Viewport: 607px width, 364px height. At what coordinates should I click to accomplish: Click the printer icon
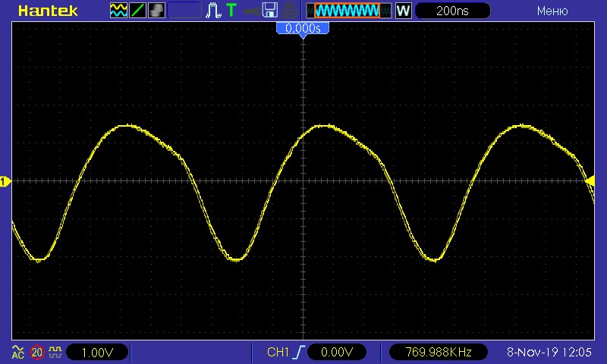click(x=290, y=11)
